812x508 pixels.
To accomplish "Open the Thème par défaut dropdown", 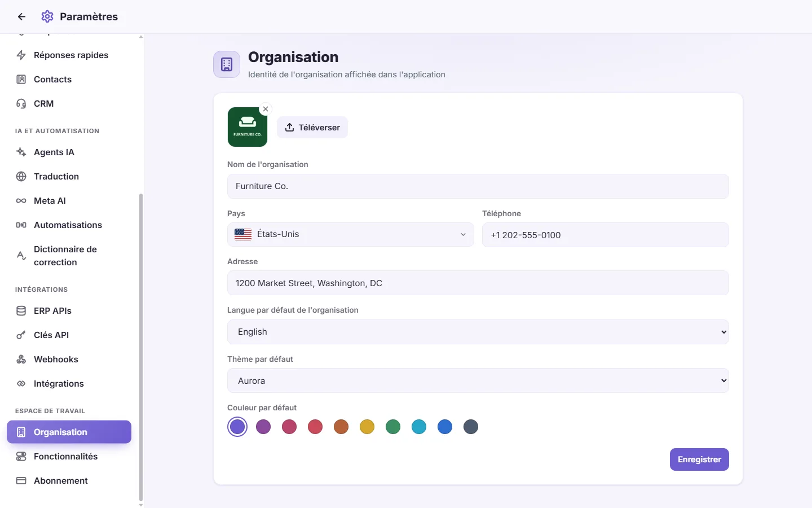I will coord(478,381).
